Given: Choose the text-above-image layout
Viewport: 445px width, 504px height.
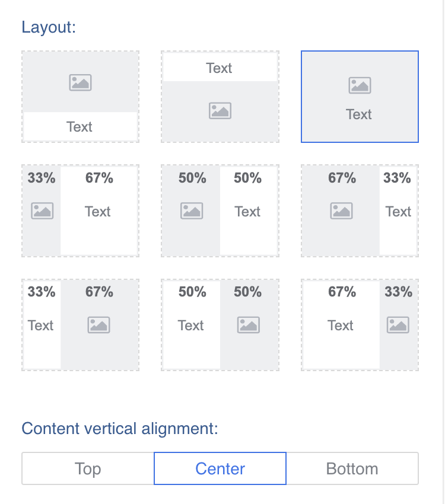Looking at the screenshot, I should coord(220,97).
